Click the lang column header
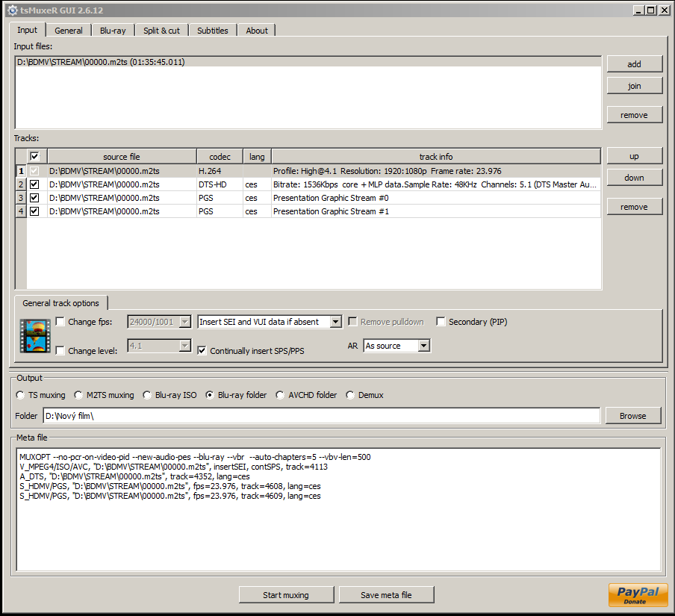The width and height of the screenshot is (675, 616). (x=257, y=156)
